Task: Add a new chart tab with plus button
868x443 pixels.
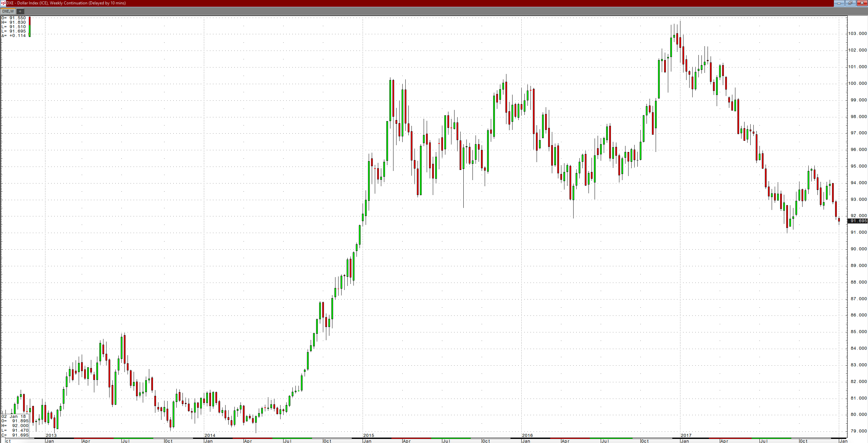Action: pyautogui.click(x=20, y=11)
